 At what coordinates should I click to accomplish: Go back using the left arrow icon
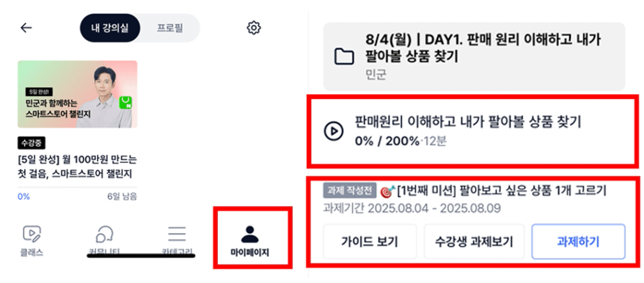(26, 27)
